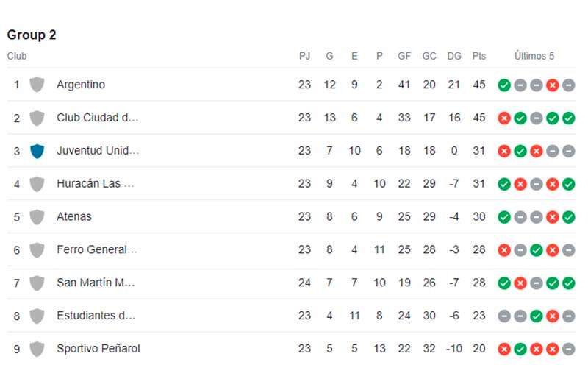Click the PJ column header

pyautogui.click(x=304, y=56)
